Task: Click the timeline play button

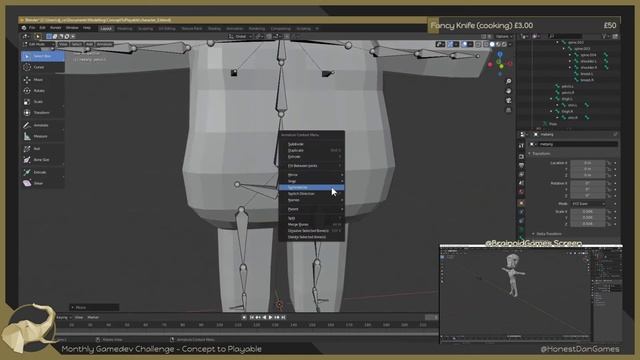Action: coord(270,317)
